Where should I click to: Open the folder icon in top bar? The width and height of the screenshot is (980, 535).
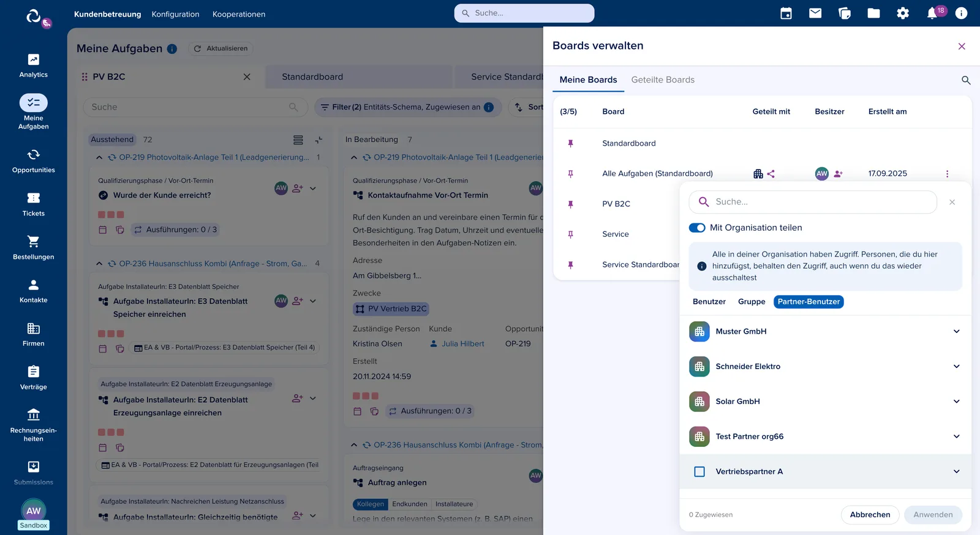click(873, 13)
